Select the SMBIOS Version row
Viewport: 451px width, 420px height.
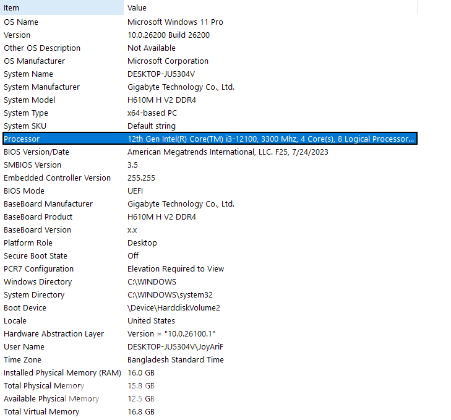(209, 165)
